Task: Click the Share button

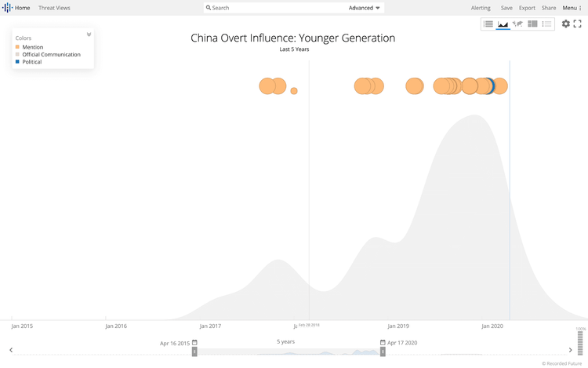Action: coord(549,8)
